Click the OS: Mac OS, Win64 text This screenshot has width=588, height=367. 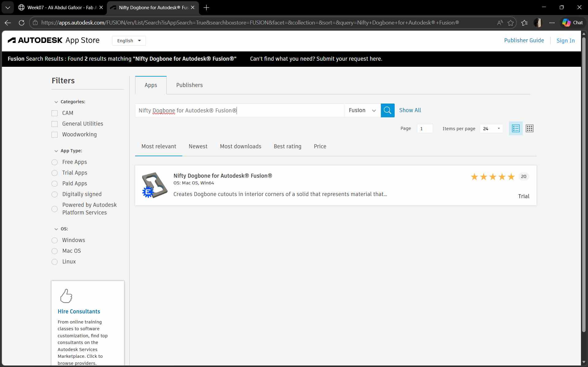194,183
